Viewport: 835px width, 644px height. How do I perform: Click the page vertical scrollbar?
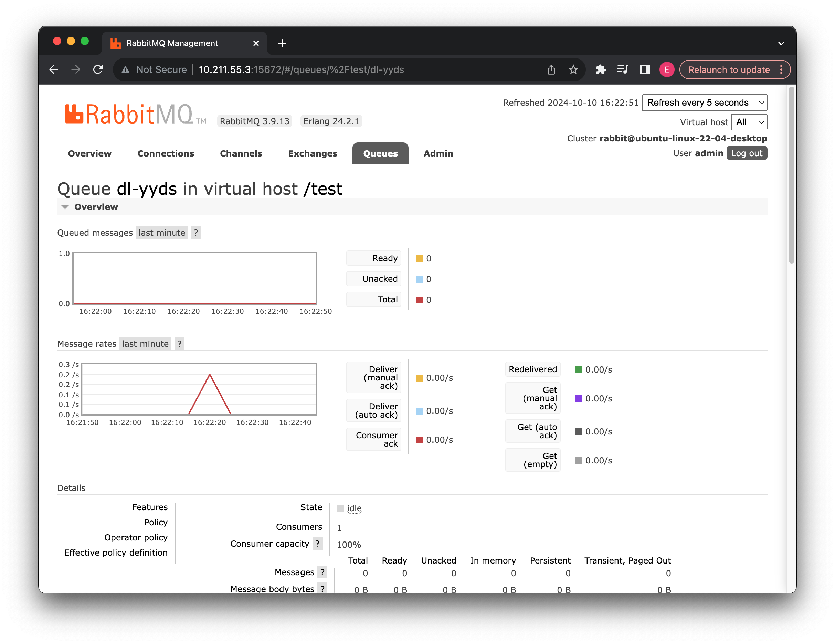791,176
